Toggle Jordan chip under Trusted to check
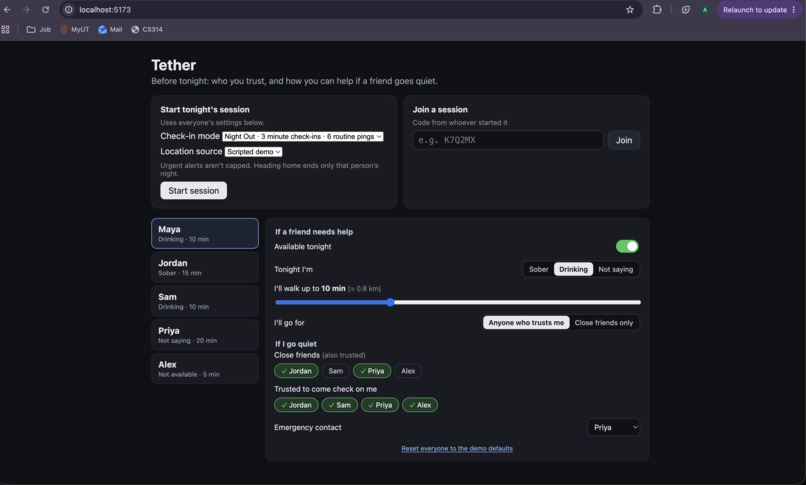 coord(296,405)
